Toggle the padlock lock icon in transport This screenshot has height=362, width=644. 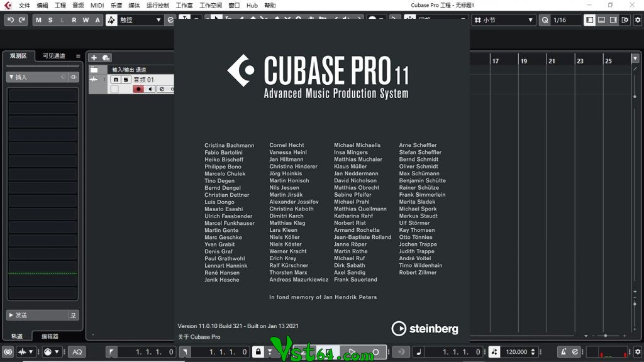point(258,352)
